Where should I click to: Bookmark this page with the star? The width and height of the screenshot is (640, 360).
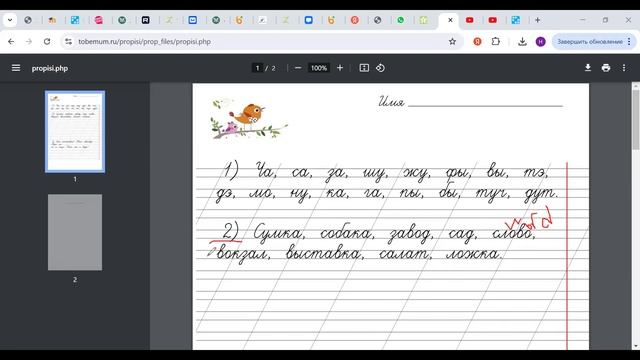coord(452,41)
